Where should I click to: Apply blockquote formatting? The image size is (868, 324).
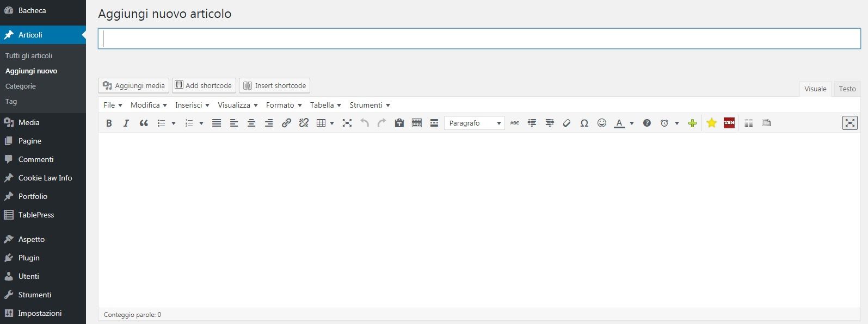(x=144, y=123)
